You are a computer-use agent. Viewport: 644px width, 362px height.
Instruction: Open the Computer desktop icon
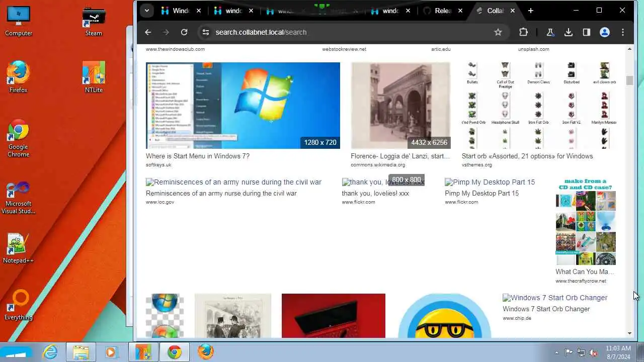point(19,21)
